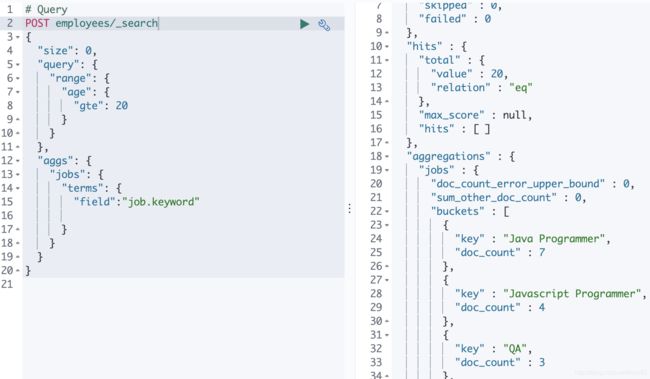This screenshot has width=650, height=379.
Task: Fold the Java Programmer bucket at line 23
Action: pos(387,225)
